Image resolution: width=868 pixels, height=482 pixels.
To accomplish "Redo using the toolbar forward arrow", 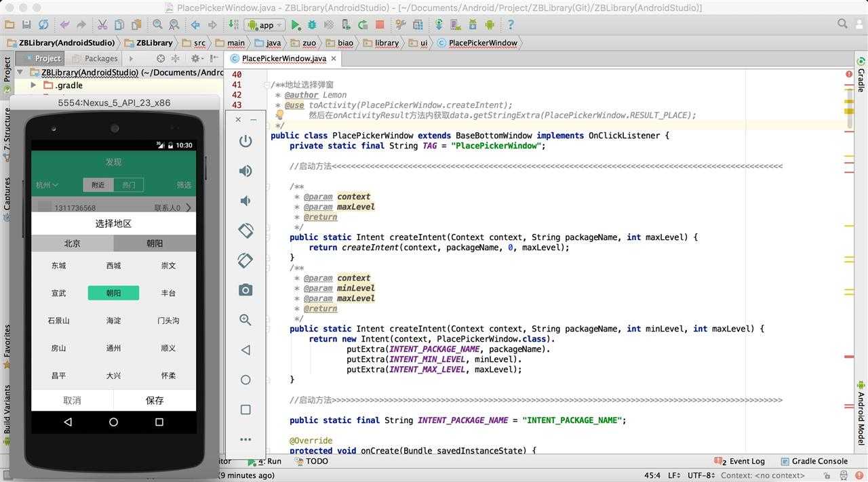I will pyautogui.click(x=81, y=24).
